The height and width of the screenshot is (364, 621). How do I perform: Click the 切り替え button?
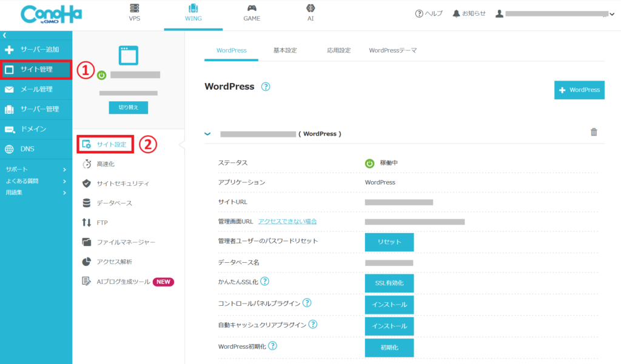click(129, 108)
